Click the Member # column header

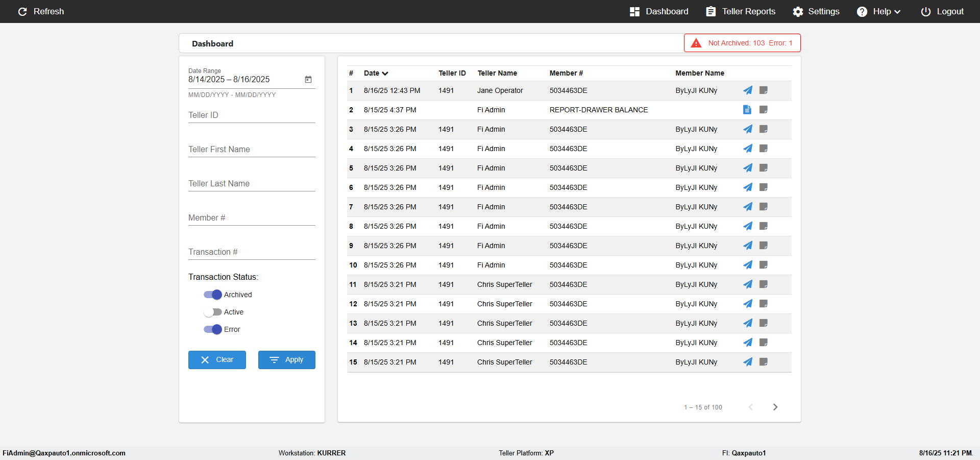point(566,73)
